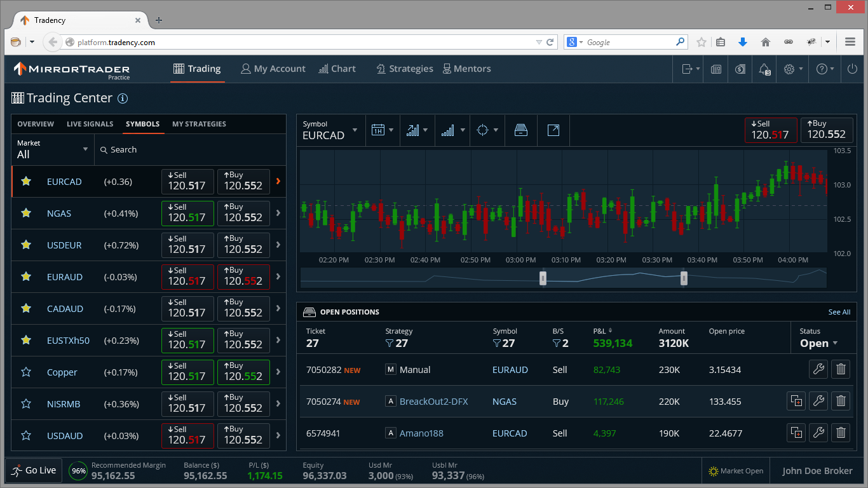Toggle favorite star for USDEUR
Image resolution: width=868 pixels, height=488 pixels.
point(26,245)
